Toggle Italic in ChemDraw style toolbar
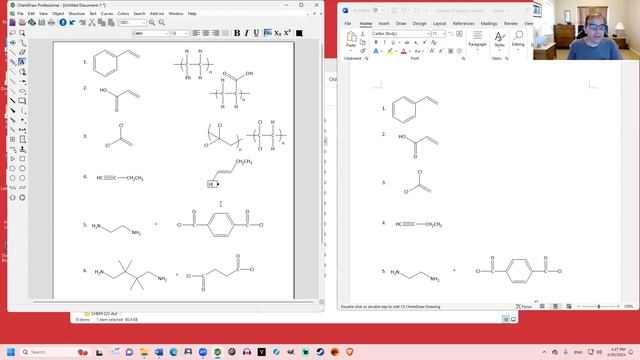 [247, 33]
